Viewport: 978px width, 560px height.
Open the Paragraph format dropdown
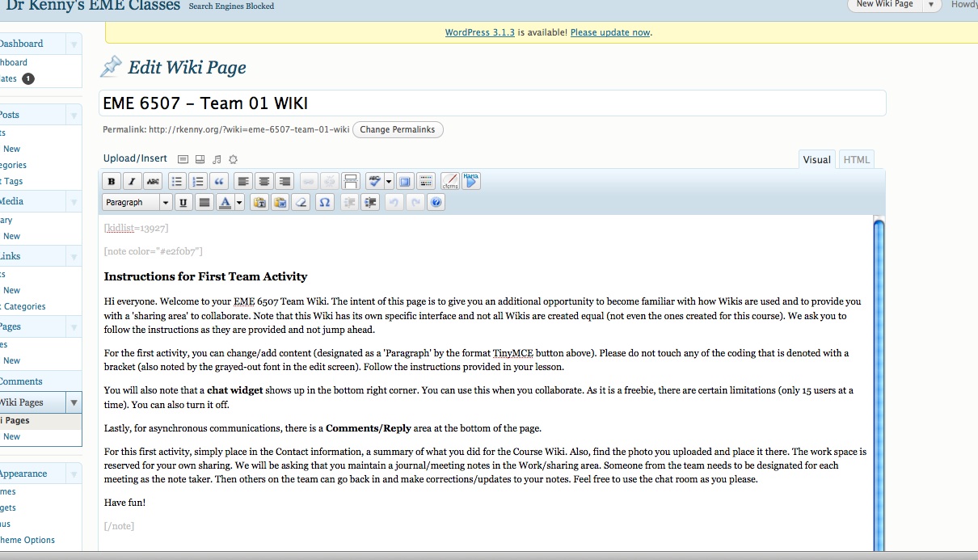(137, 203)
